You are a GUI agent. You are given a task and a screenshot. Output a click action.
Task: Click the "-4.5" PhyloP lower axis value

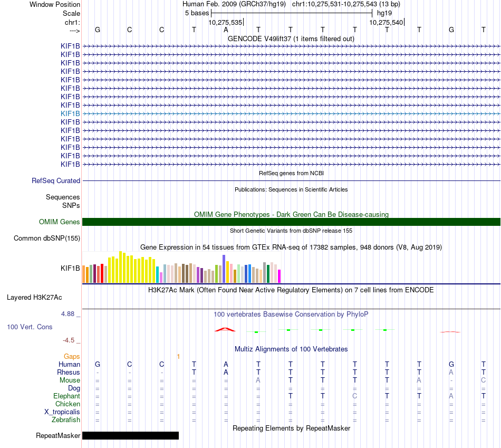click(x=69, y=340)
